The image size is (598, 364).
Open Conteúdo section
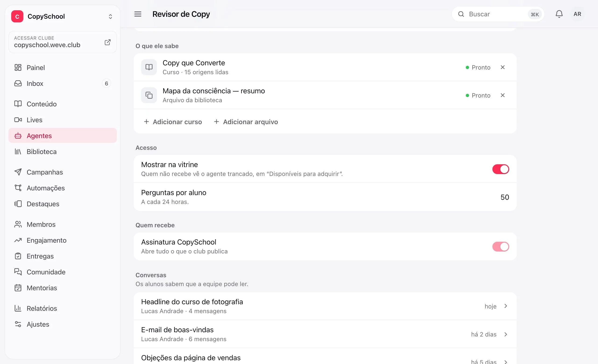[63, 104]
